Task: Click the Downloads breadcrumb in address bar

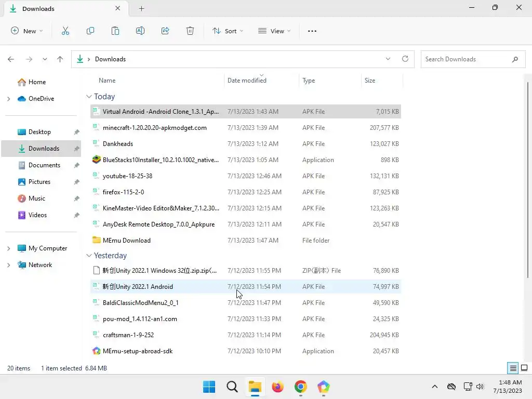Action: point(110,59)
